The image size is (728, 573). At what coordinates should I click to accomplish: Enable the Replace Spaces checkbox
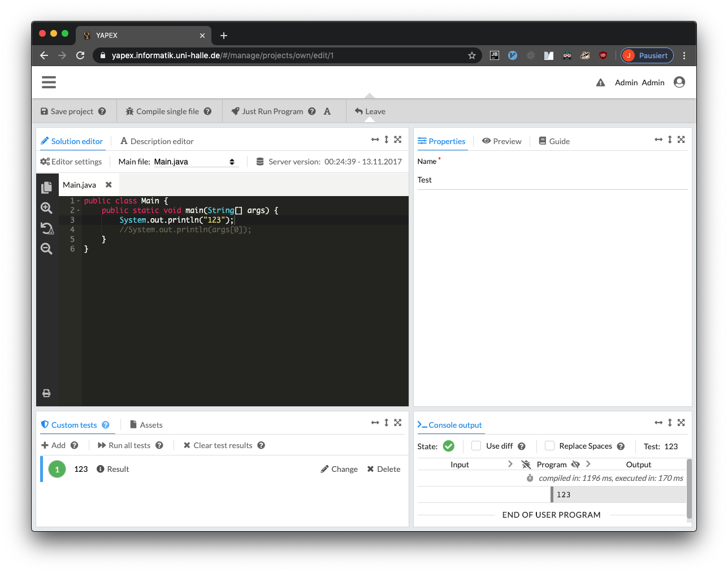click(x=549, y=446)
